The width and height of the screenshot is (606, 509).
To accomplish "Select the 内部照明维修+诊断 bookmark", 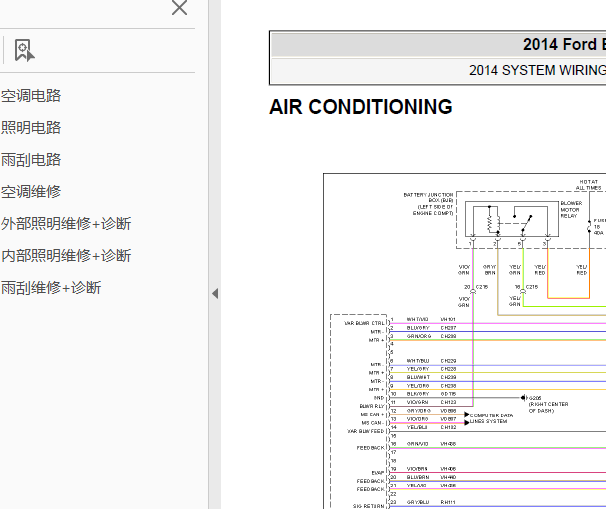I will pos(66,256).
